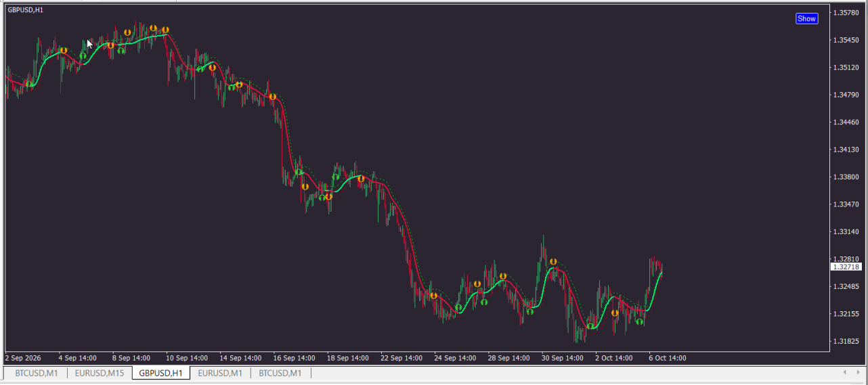The height and width of the screenshot is (385, 868).
Task: Click the orange sell signal marker at the 30 Sep peak
Action: [x=553, y=262]
